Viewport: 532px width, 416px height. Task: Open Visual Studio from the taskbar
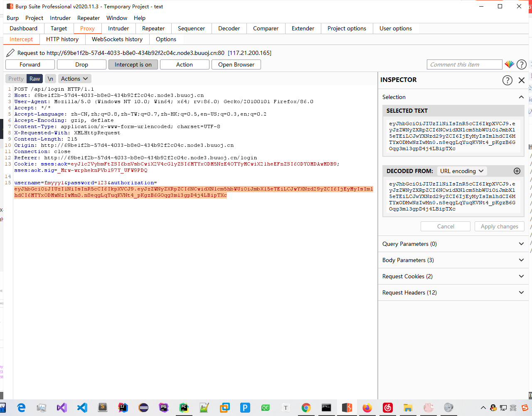pos(62,408)
